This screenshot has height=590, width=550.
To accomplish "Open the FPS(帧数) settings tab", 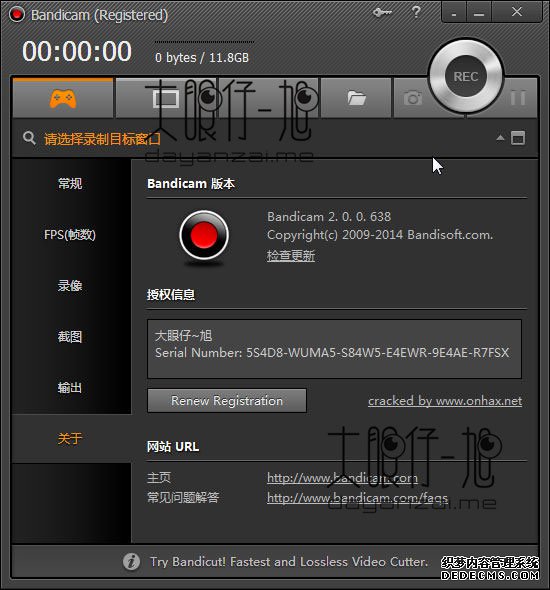I will [x=70, y=234].
